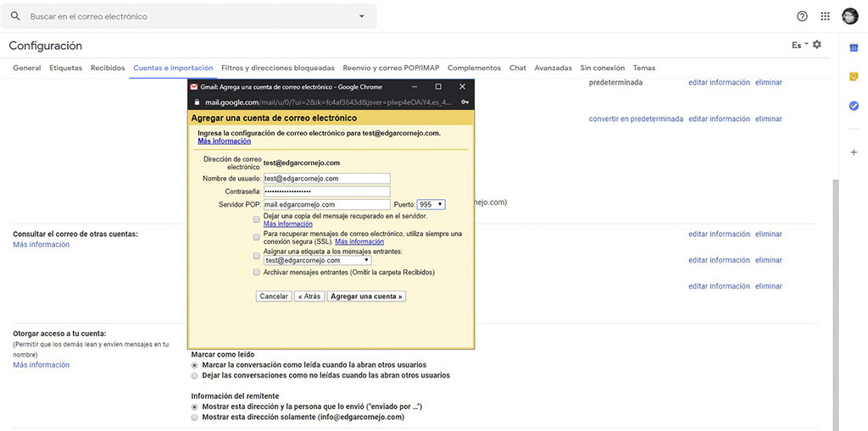Switch to the Recibidos tab
Viewport: 868px width, 431px height.
tap(108, 68)
